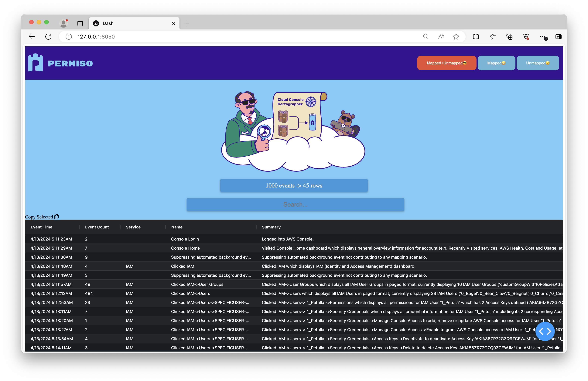Viewport: 588px width, 381px height.
Task: Select the 'Unmapped' filter button
Action: point(538,63)
